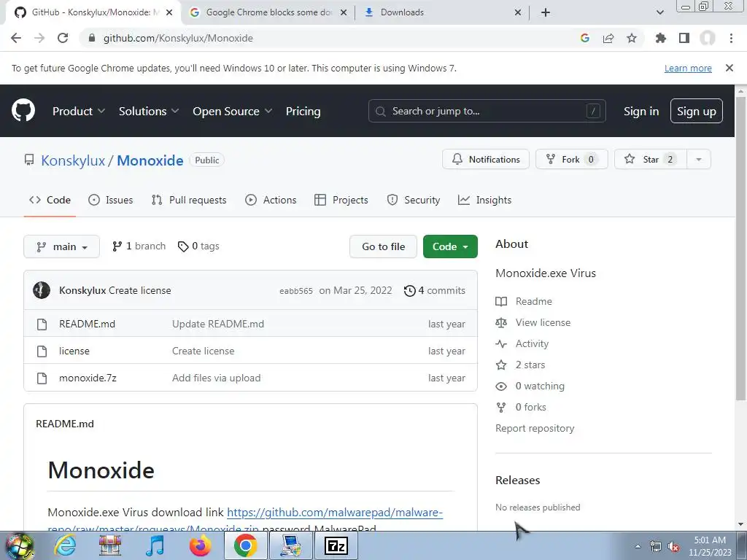This screenshot has height=560, width=747.
Task: Open the tab search dropdown chevron
Action: tap(659, 12)
